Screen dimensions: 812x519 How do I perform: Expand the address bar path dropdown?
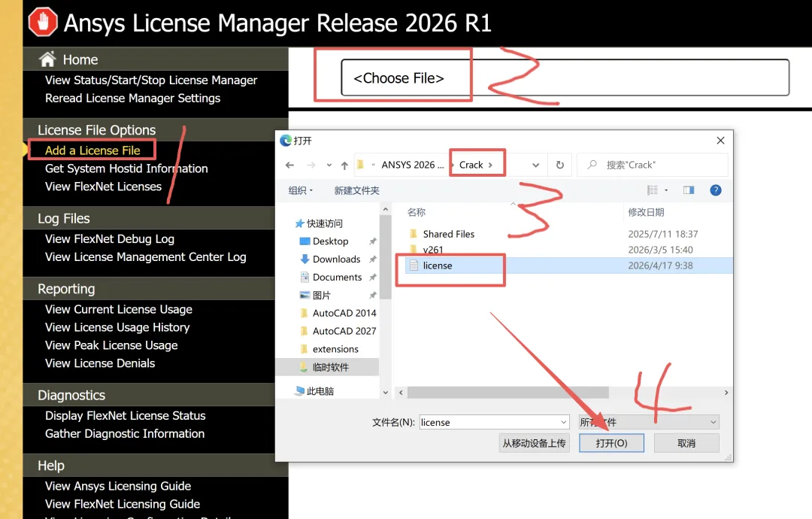[536, 165]
